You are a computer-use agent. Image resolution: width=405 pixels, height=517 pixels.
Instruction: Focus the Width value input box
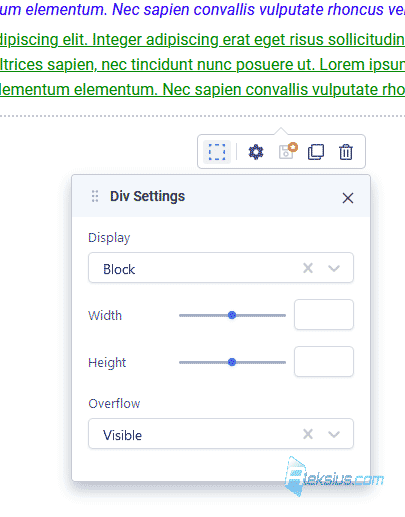(324, 315)
